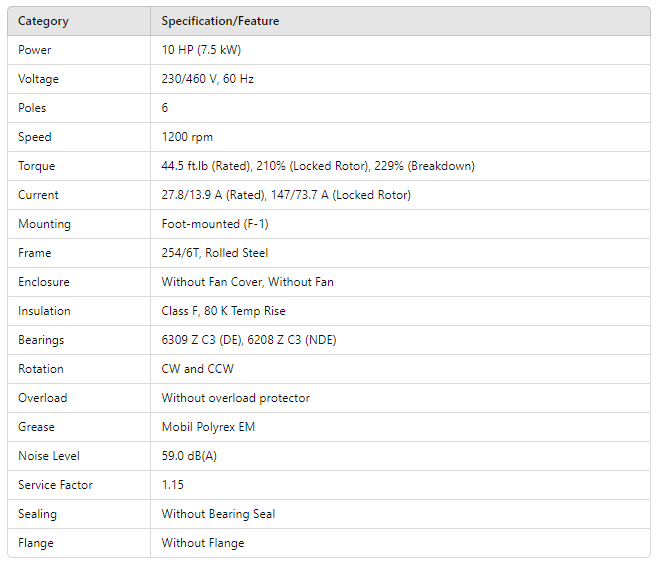Select the 1200 rpm speed value

tap(187, 137)
